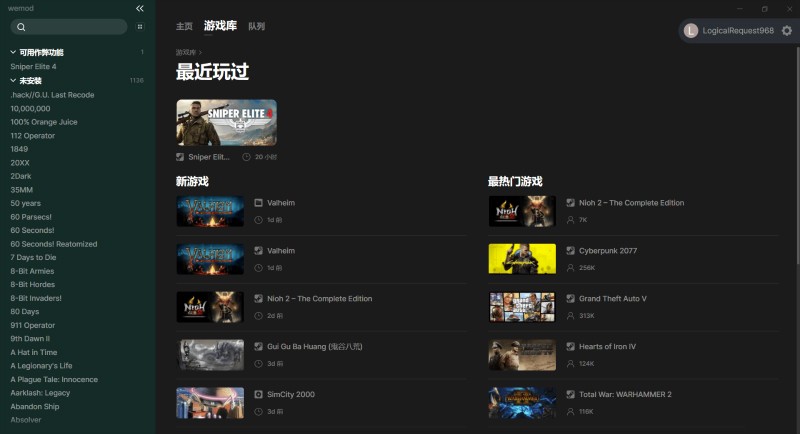Viewport: 800px width, 434px height.
Task: Select 911 Operator in sidebar
Action: tap(33, 325)
